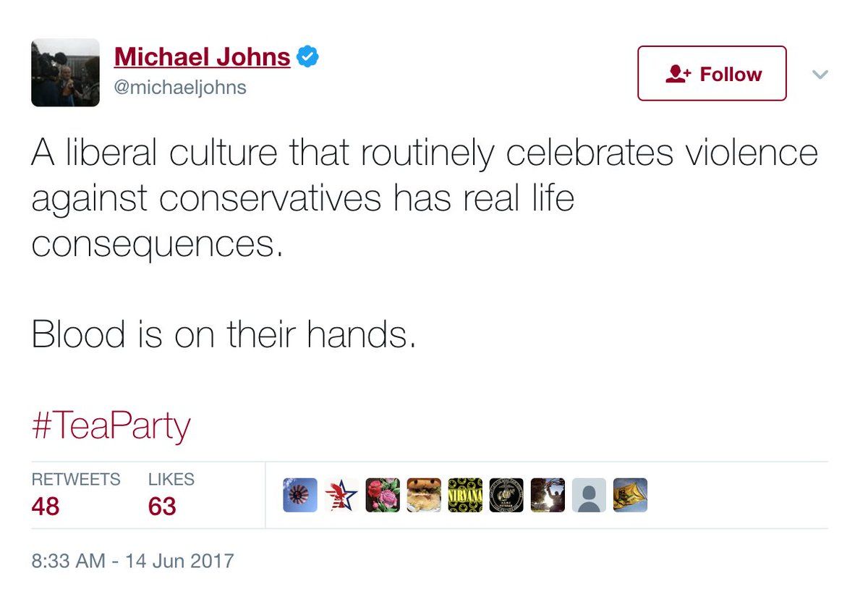Click the default gray silhouette avatar
This screenshot has width=868, height=589.
tap(589, 495)
